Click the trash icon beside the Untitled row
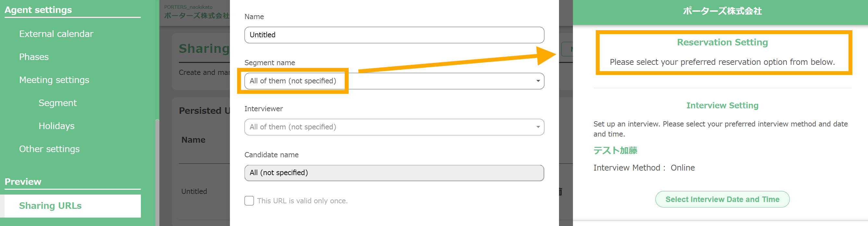This screenshot has height=226, width=868. click(x=561, y=192)
